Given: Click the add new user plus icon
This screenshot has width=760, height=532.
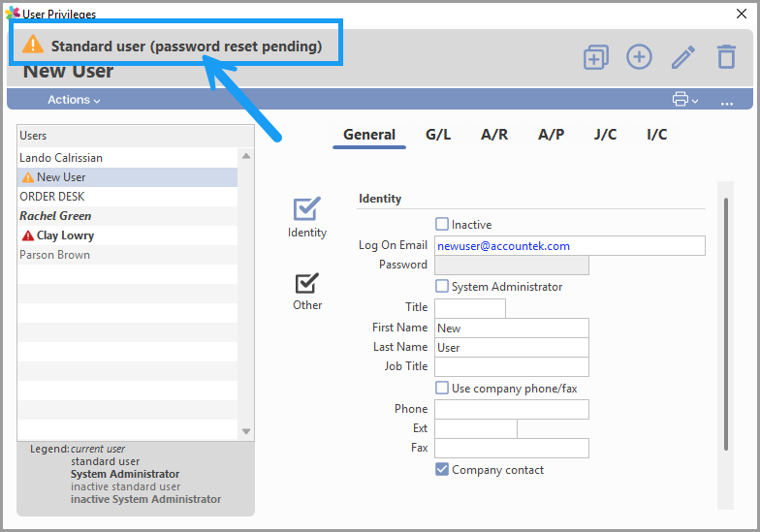Looking at the screenshot, I should (639, 57).
